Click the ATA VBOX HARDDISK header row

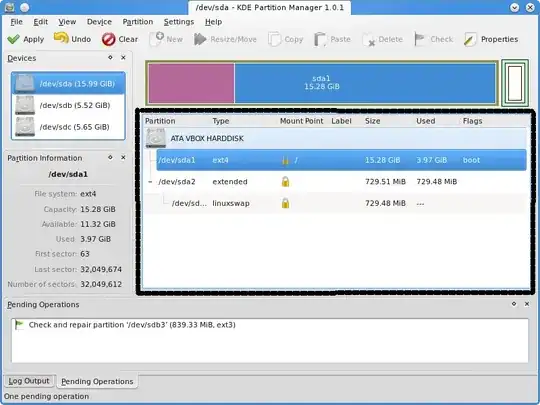point(336,138)
